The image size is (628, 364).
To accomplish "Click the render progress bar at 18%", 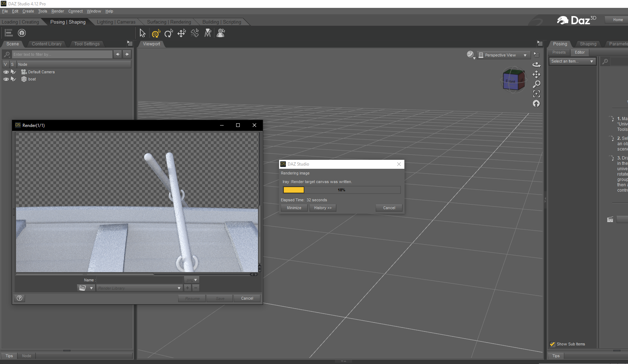I will pos(342,190).
